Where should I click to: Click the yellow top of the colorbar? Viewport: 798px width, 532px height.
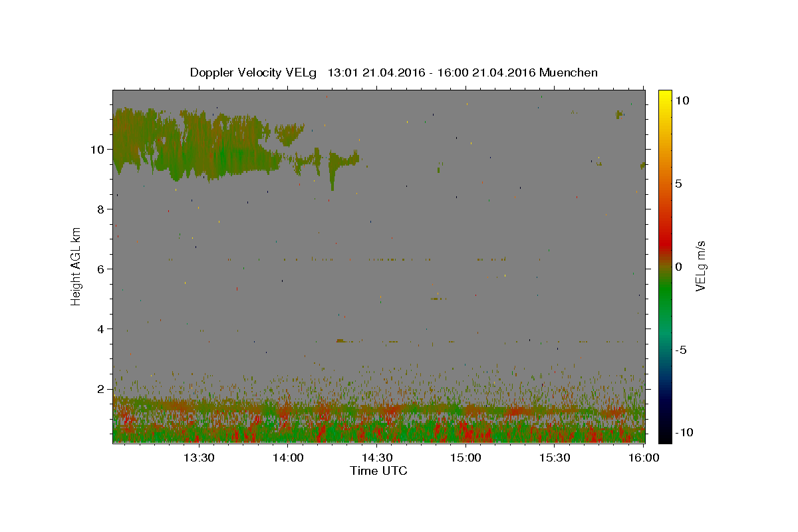pyautogui.click(x=664, y=96)
